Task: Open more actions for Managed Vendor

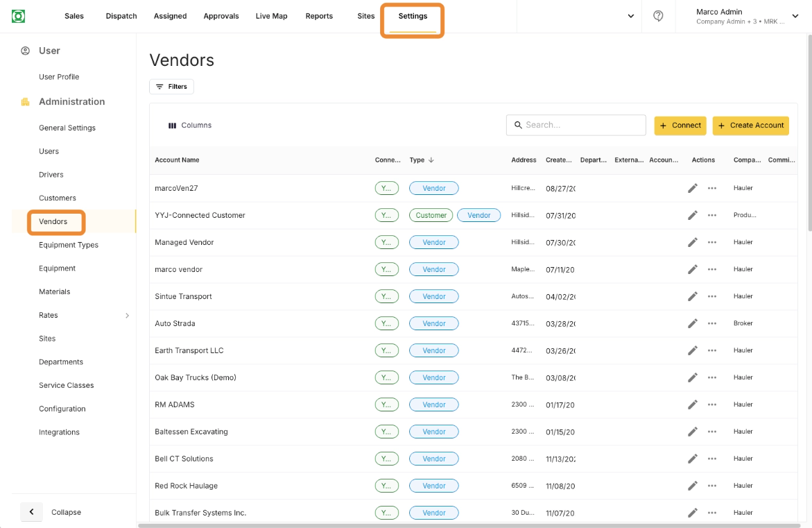Action: coord(712,242)
